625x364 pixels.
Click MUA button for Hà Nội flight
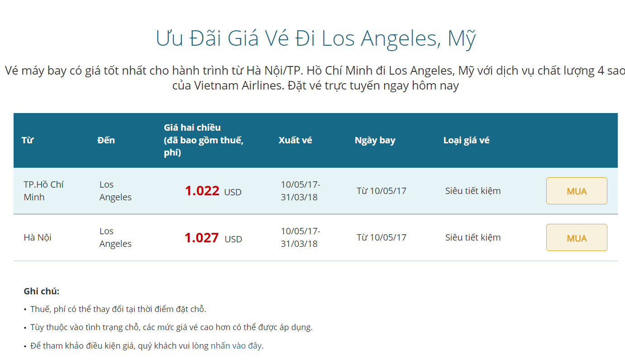(576, 237)
